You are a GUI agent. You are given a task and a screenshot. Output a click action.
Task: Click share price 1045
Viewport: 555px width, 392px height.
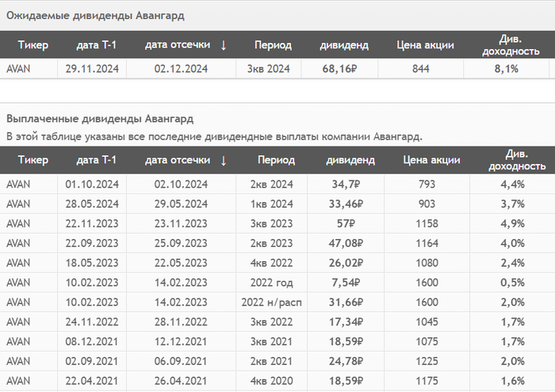click(427, 322)
